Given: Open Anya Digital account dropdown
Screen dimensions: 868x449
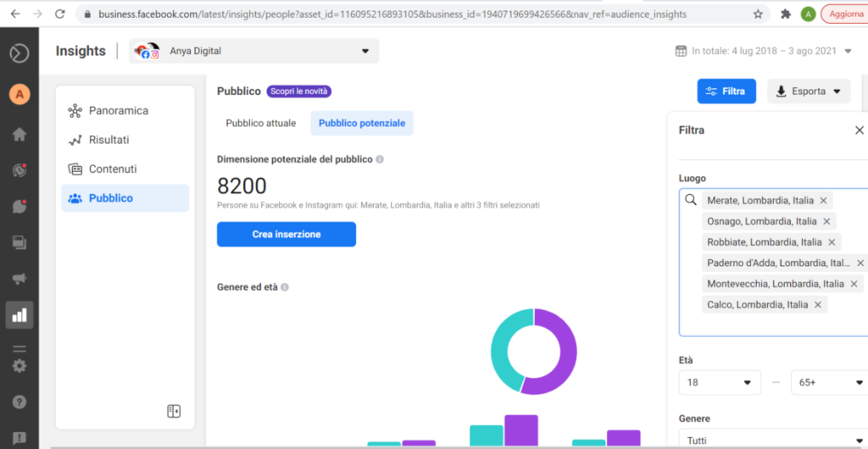Looking at the screenshot, I should 254,51.
